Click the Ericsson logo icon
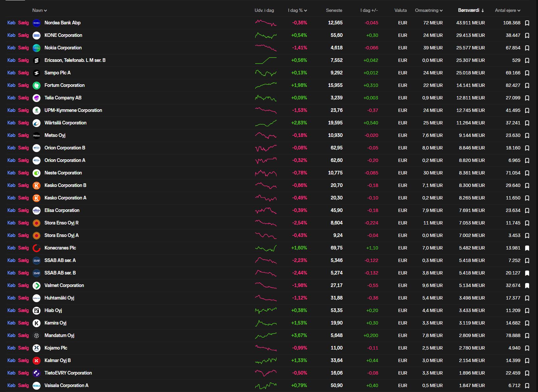Image resolution: width=538 pixels, height=392 pixels. click(37, 61)
